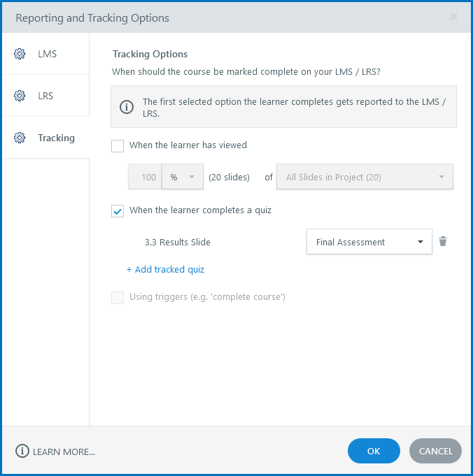Screen dimensions: 473x476
Task: Uncheck 'When the learner completes a quiz'
Action: click(x=118, y=210)
